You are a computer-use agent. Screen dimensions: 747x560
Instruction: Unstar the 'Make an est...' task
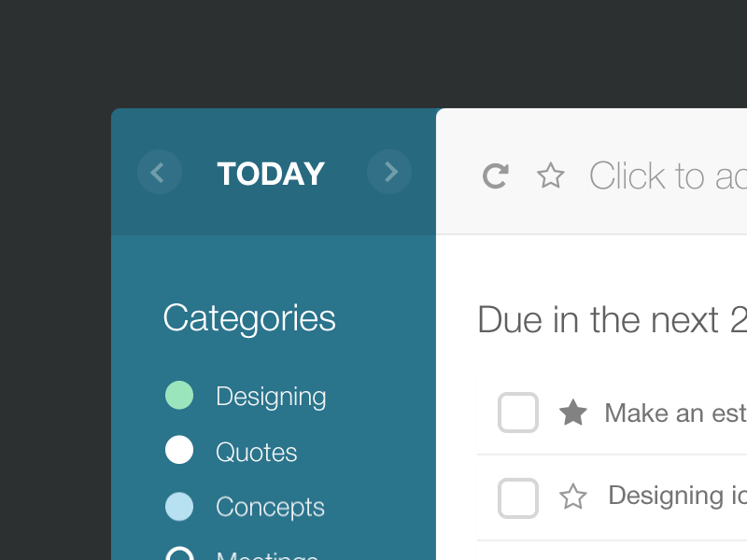(572, 412)
